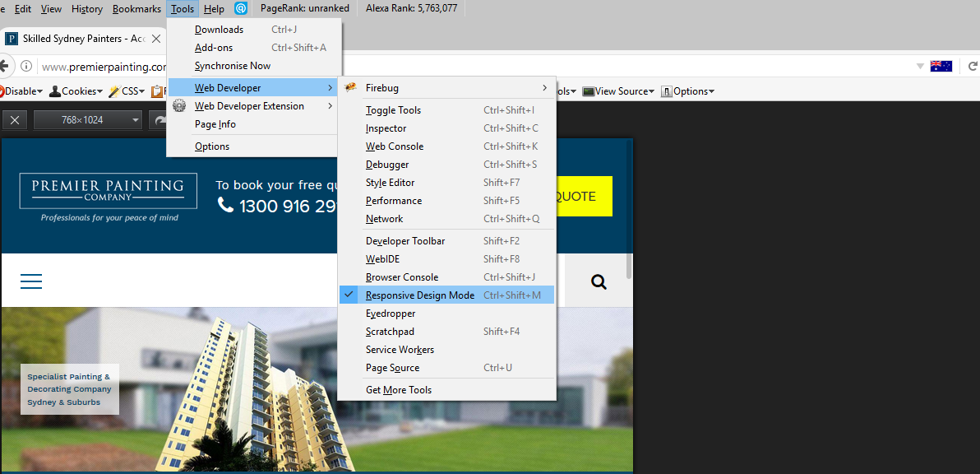This screenshot has height=474, width=980.
Task: Open the Options toolbar dropdown
Action: [x=689, y=91]
